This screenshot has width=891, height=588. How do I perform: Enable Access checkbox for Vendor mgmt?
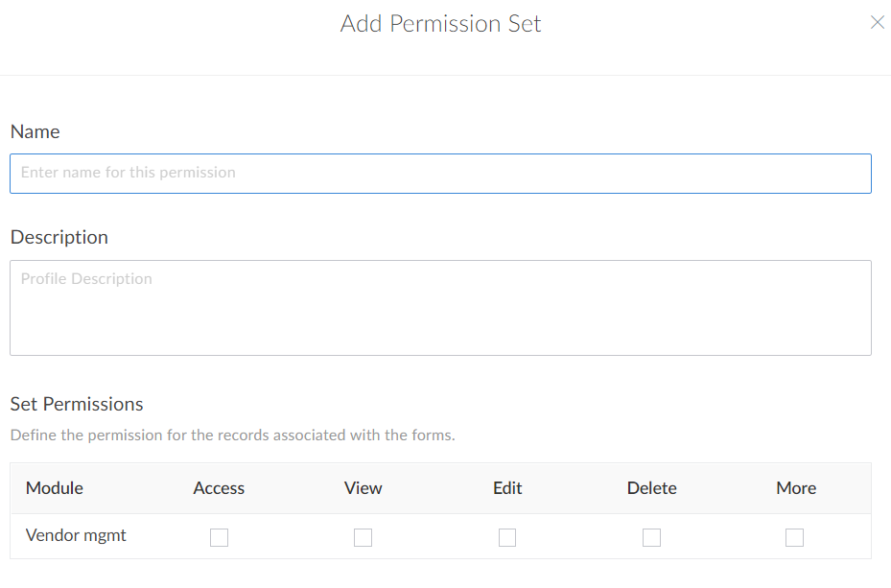tap(220, 537)
